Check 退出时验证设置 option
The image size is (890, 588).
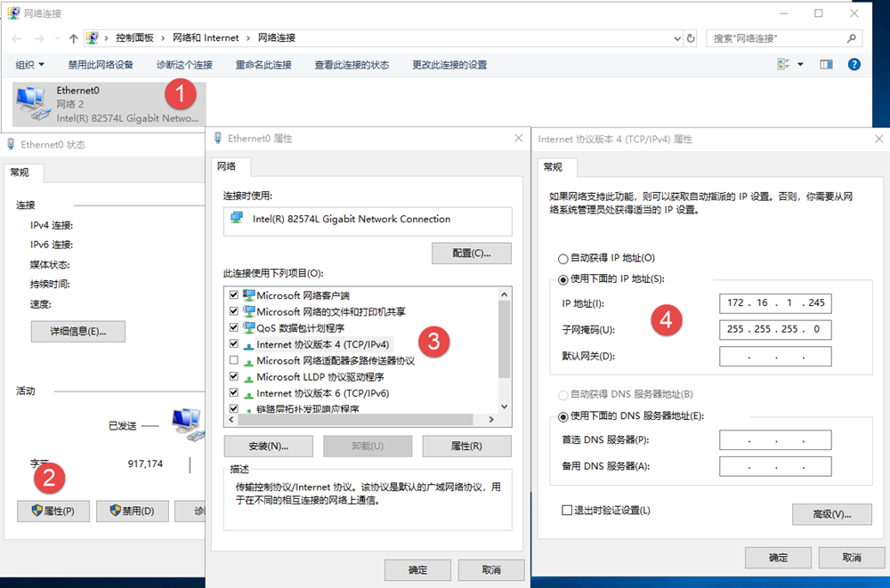click(567, 511)
